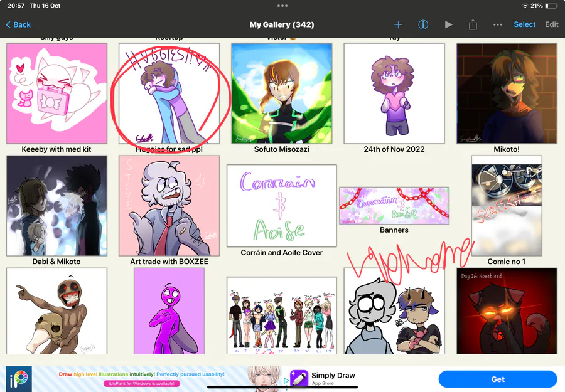The height and width of the screenshot is (392, 565).
Task: Tap the Art trade with BOXZEE label
Action: tap(169, 262)
